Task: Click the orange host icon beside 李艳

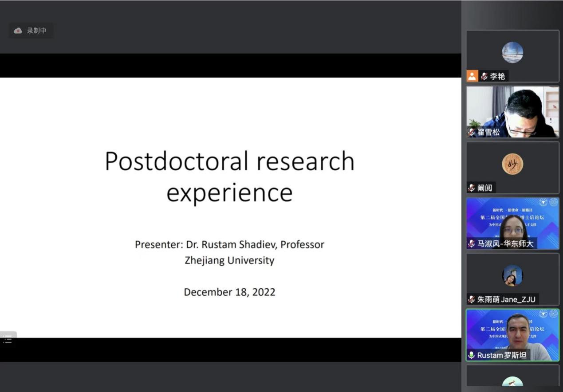Action: coord(472,76)
